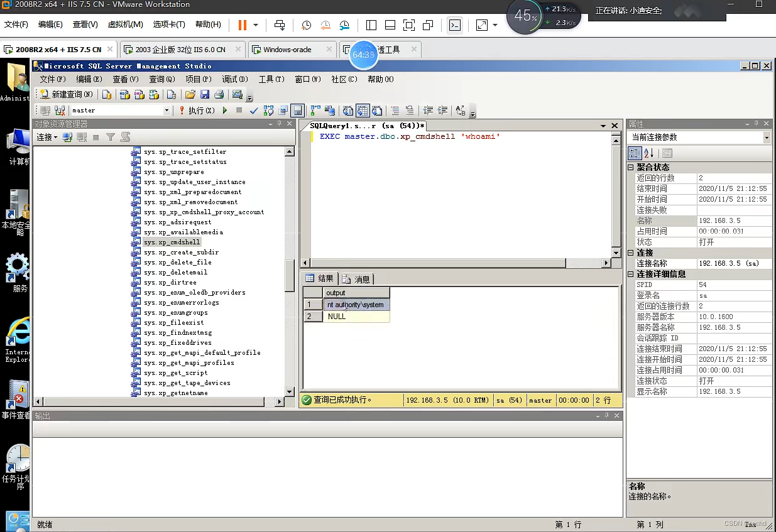
Task: Toggle categorized view in properties panel
Action: coord(635,153)
